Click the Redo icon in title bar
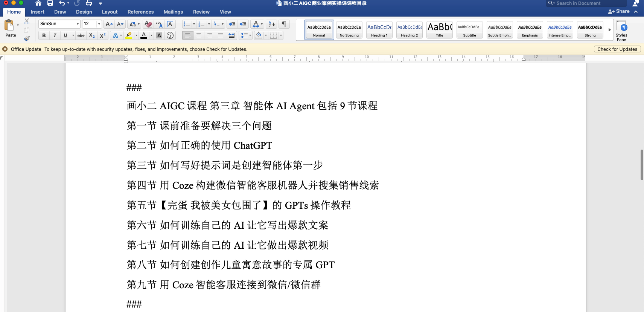 pyautogui.click(x=77, y=3)
